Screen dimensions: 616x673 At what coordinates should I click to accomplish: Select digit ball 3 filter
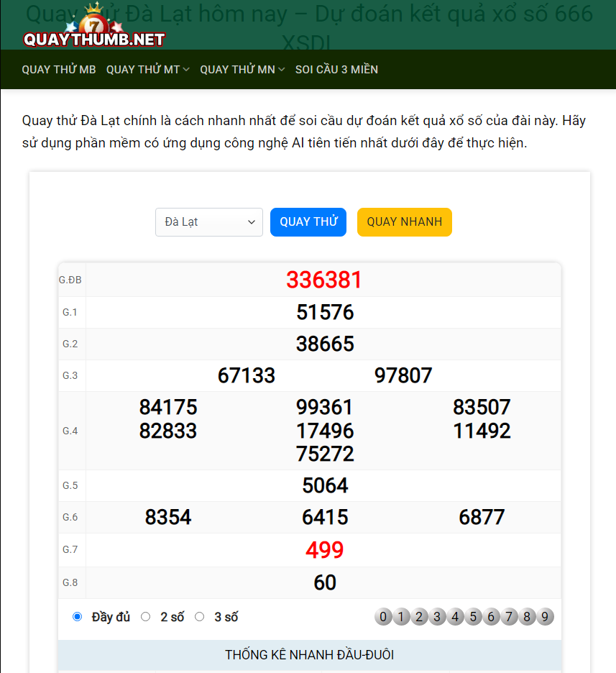(x=437, y=617)
